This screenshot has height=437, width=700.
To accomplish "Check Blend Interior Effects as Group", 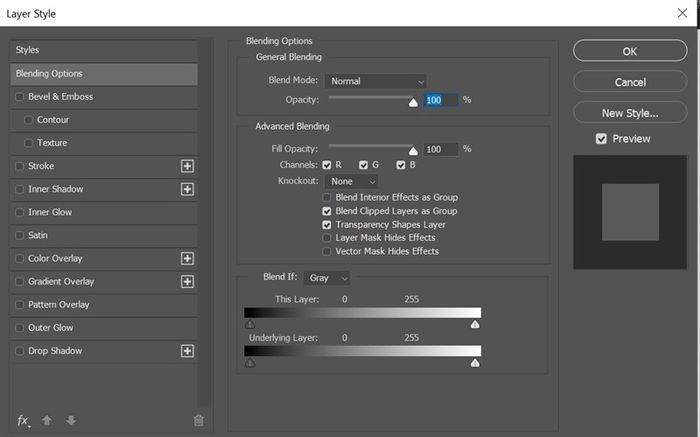I will pos(327,197).
